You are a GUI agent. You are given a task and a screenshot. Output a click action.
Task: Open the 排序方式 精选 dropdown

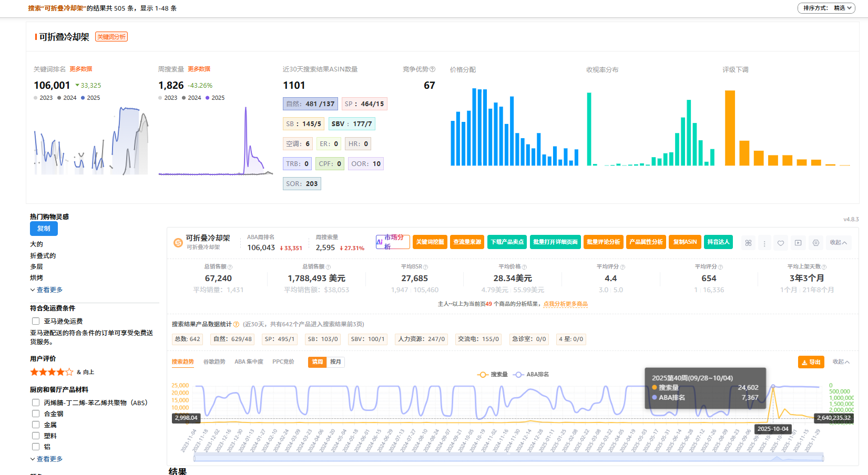click(x=826, y=8)
